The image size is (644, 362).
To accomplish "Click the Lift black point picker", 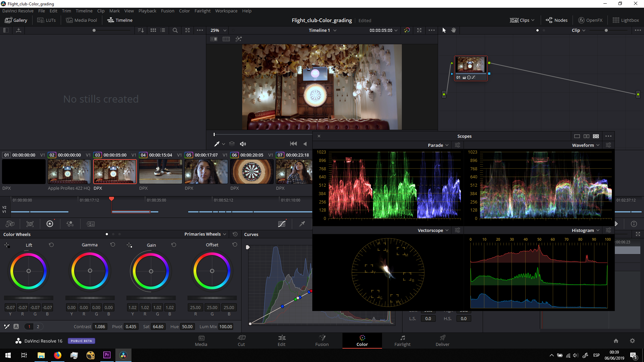I will pyautogui.click(x=7, y=245).
